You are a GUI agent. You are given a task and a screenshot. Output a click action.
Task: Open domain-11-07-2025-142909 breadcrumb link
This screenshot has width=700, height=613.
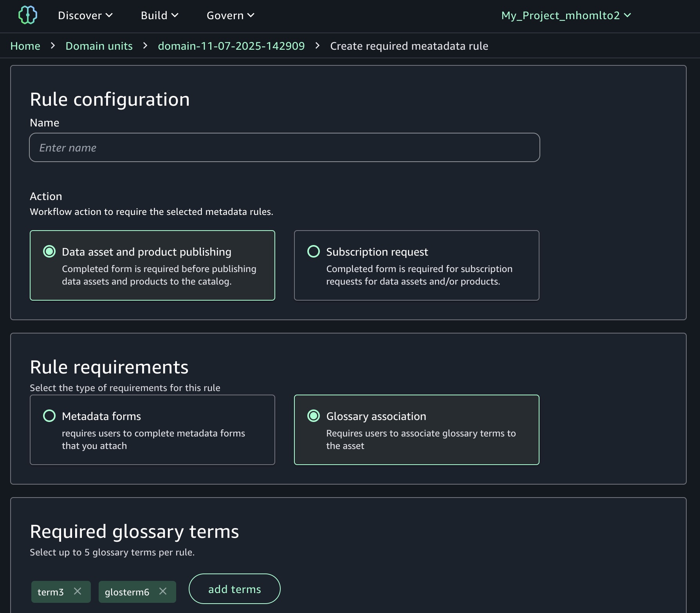tap(231, 46)
